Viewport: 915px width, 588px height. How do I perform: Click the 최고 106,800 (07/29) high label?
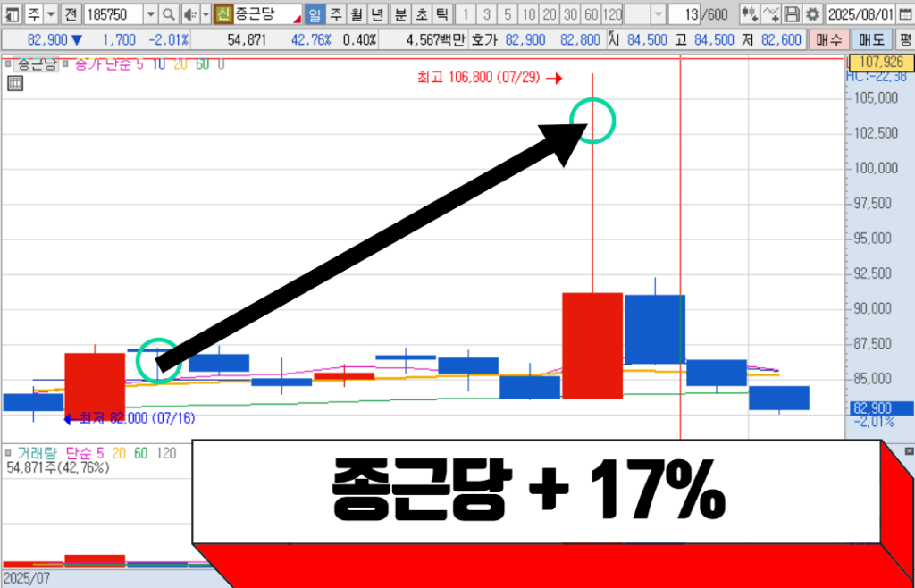coord(481,78)
